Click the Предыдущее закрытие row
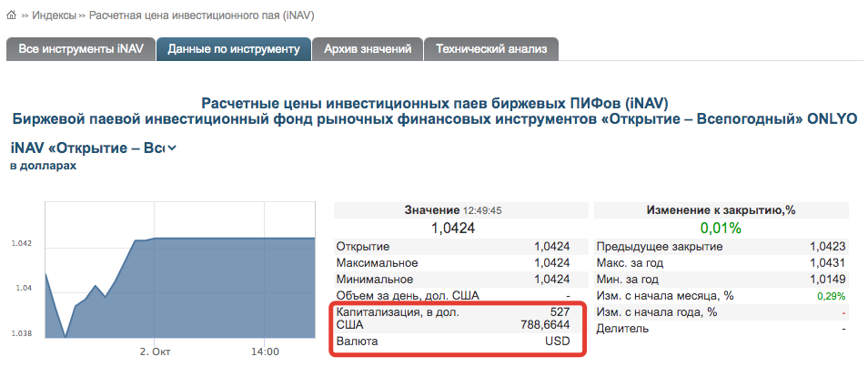 [721, 247]
